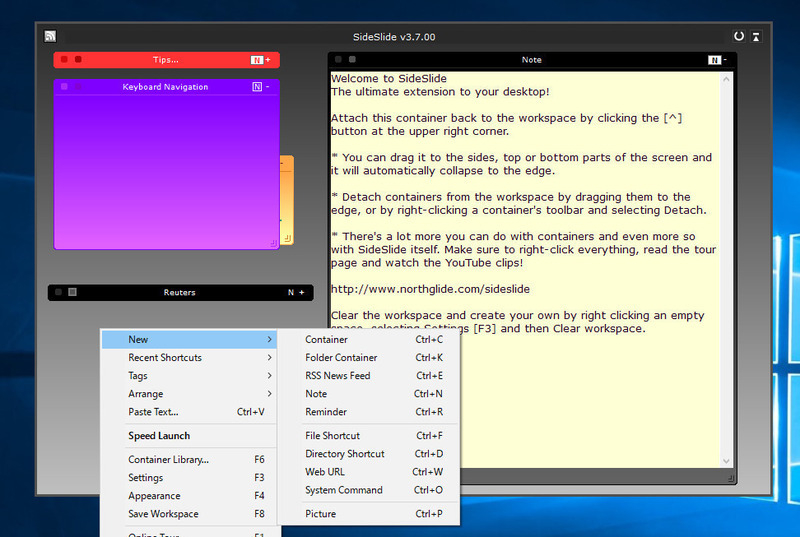Click the resize grip of Keyboard Navigation container
The width and height of the screenshot is (800, 537).
(272, 242)
